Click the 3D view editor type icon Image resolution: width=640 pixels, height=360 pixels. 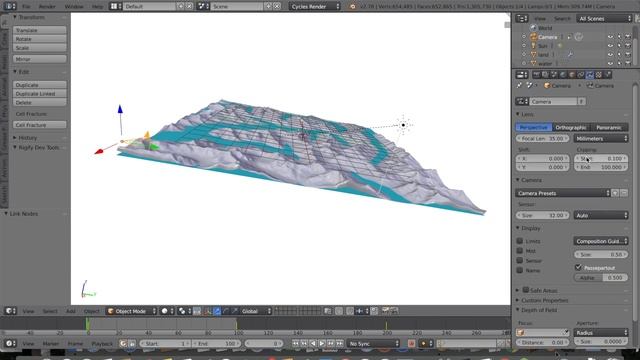pyautogui.click(x=10, y=311)
